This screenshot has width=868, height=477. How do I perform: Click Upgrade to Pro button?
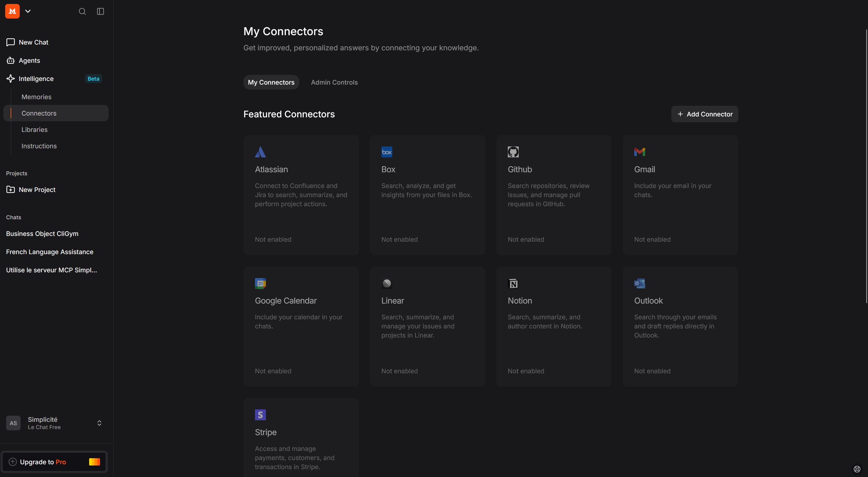pos(54,462)
